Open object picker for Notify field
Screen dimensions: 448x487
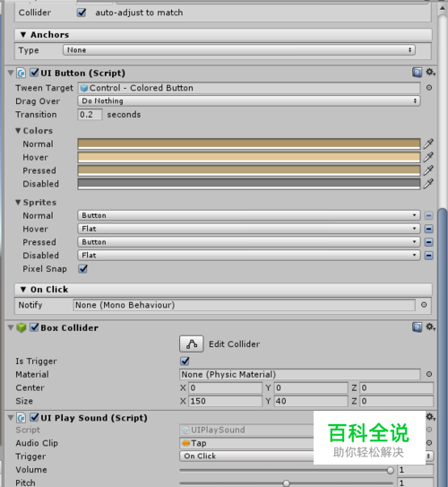[424, 305]
